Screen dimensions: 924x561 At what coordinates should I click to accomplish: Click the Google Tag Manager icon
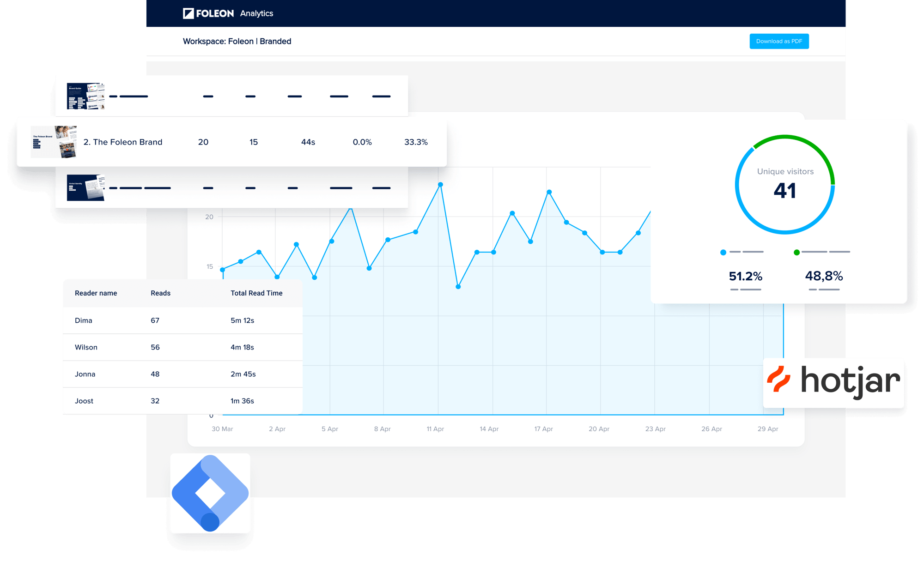coord(210,493)
